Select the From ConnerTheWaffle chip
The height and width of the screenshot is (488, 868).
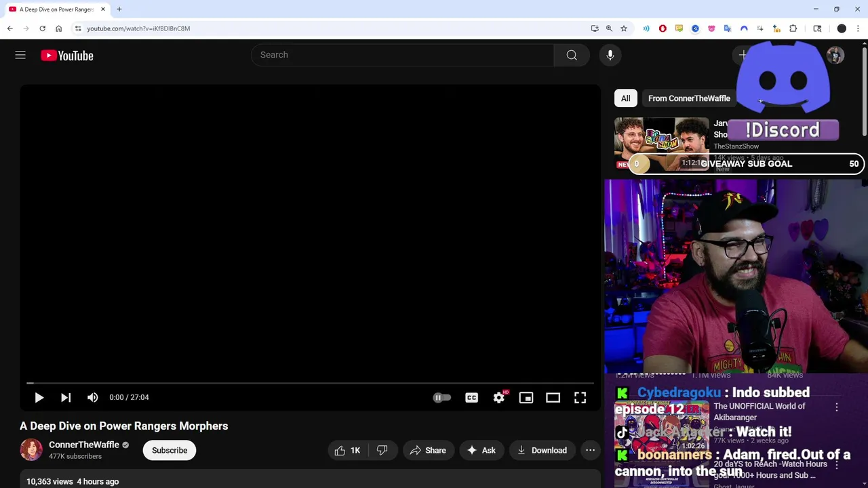[x=689, y=98]
